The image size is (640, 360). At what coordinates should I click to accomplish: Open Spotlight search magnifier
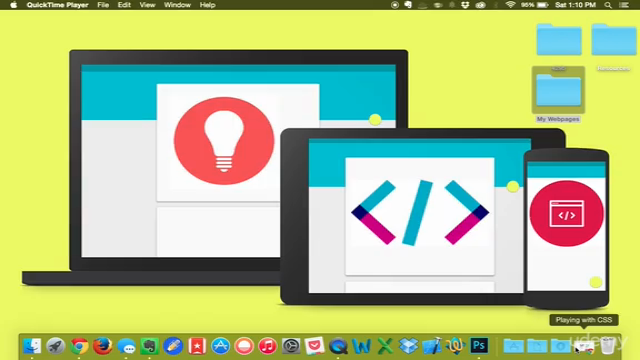click(608, 5)
